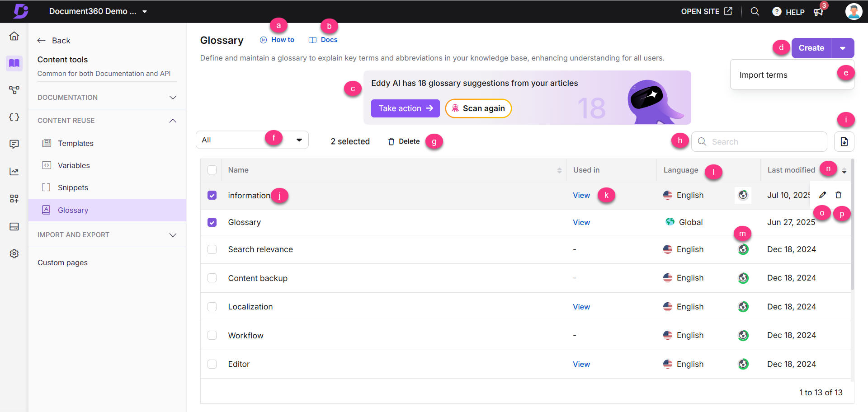This screenshot has height=412, width=868.
Task: Delete the selected glossary terms
Action: pos(404,141)
